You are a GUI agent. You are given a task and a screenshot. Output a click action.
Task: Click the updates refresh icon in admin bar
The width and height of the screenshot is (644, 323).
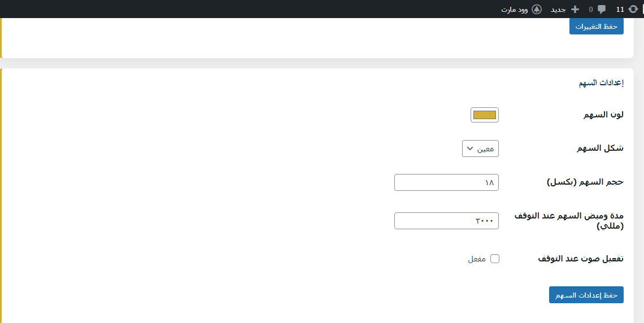pyautogui.click(x=633, y=9)
